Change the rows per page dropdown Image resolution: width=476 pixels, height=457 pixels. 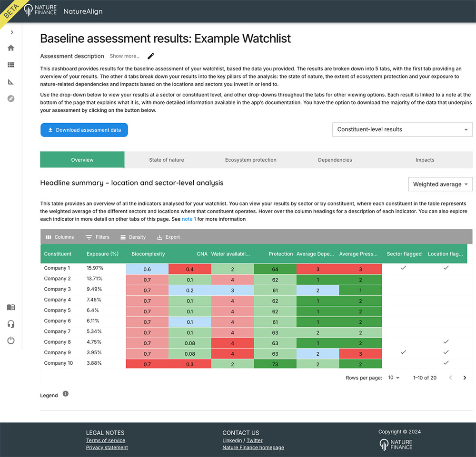394,378
